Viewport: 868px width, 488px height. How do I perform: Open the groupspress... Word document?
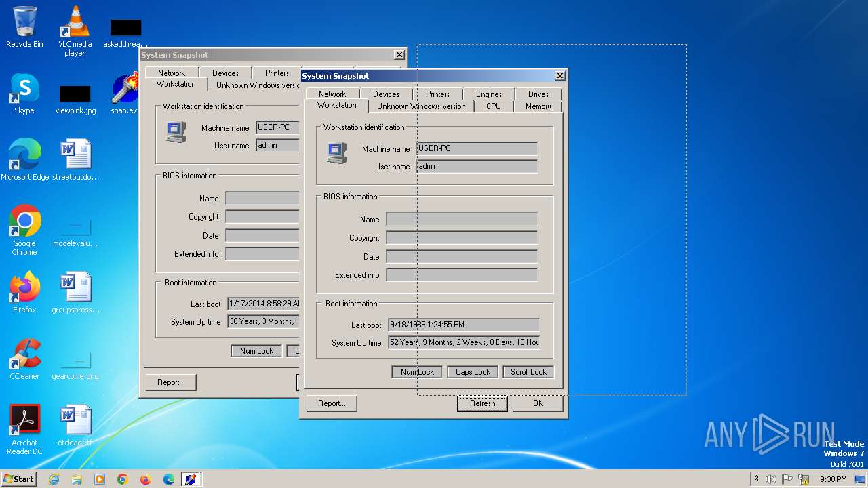(x=75, y=293)
